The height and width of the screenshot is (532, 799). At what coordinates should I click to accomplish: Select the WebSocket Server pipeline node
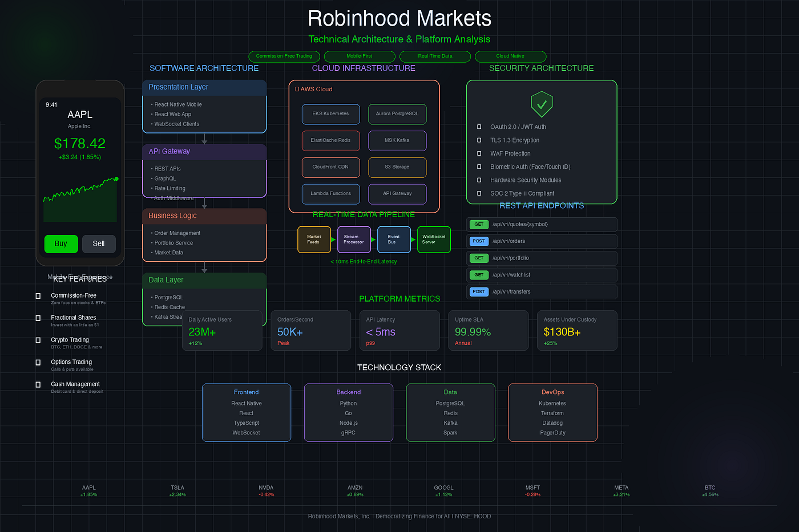point(434,239)
